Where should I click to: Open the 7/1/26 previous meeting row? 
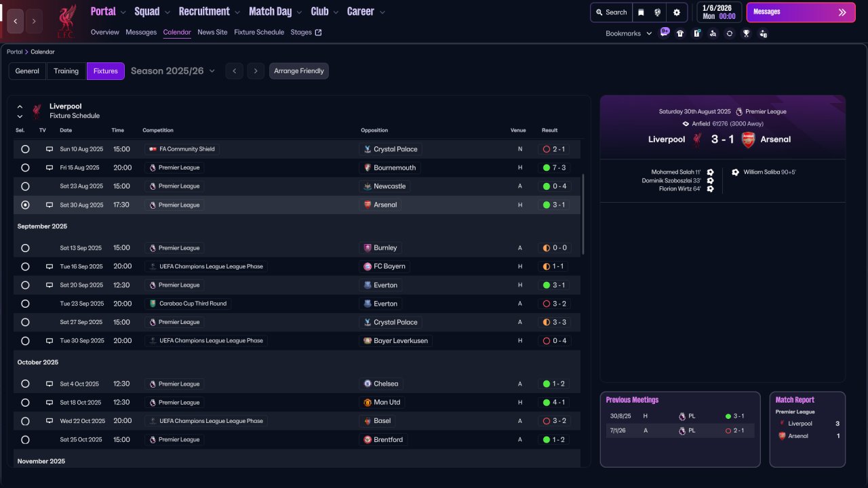tap(679, 430)
